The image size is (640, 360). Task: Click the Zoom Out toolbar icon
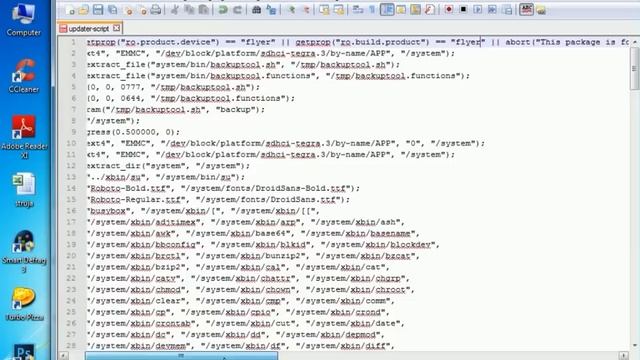306,10
